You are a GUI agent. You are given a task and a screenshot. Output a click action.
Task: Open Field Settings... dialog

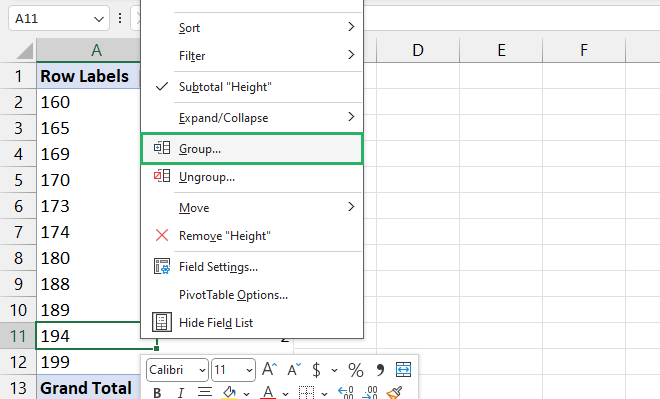click(x=252, y=267)
